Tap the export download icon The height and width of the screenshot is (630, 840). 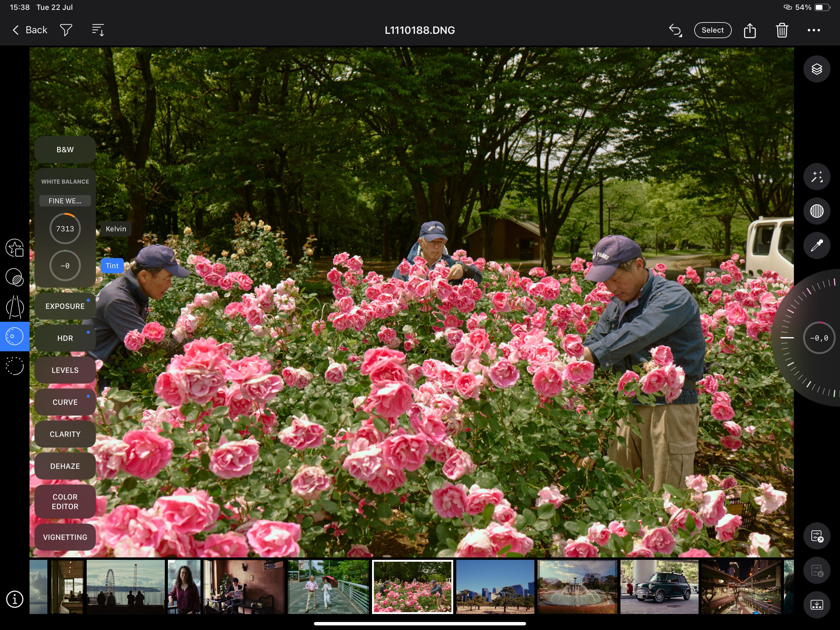point(816,604)
